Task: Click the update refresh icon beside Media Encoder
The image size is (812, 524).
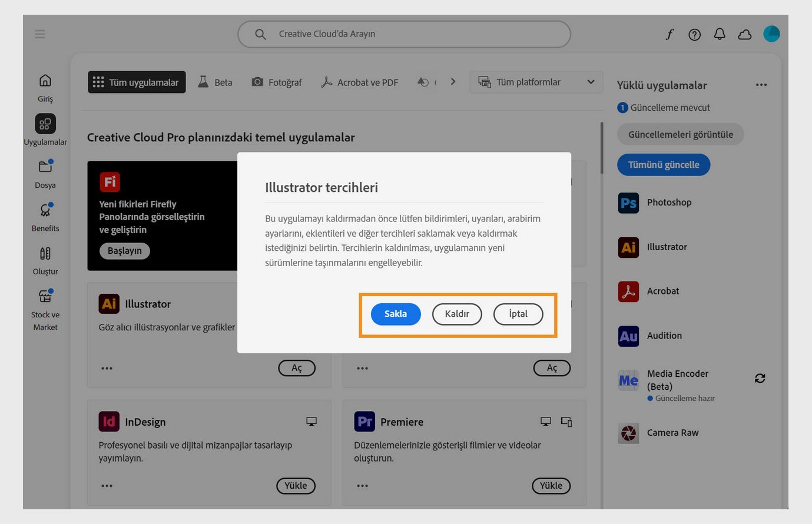Action: 760,378
